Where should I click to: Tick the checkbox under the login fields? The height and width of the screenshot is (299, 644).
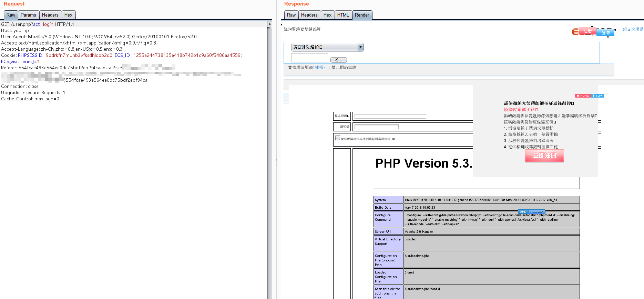point(338,138)
